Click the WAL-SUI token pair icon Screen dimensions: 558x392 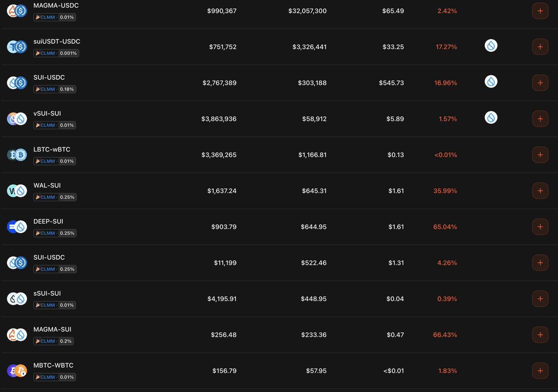[17, 191]
